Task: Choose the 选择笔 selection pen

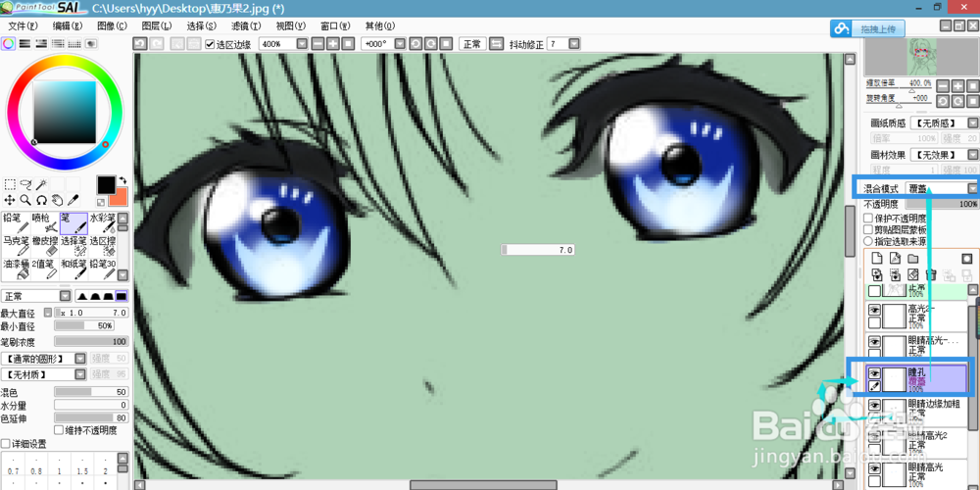Action: click(73, 246)
